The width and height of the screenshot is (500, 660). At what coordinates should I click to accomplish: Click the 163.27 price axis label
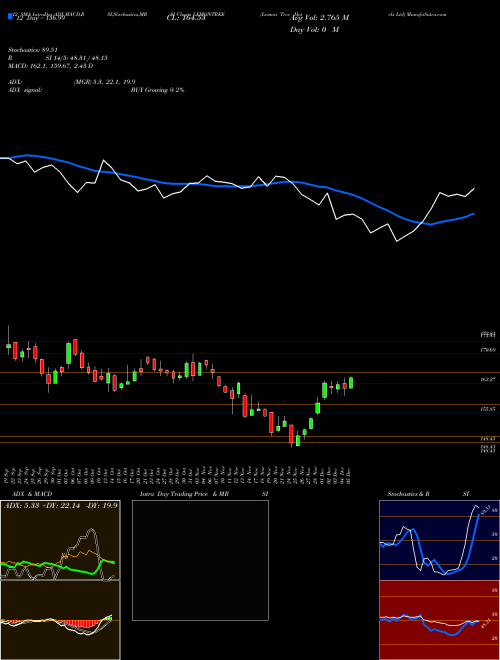coord(489,379)
